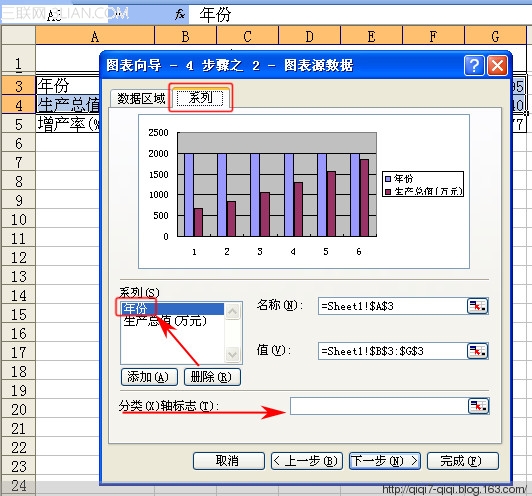Screen dimensions: 532x496
Task: Click 年份 entry in chart legend
Action: click(399, 178)
